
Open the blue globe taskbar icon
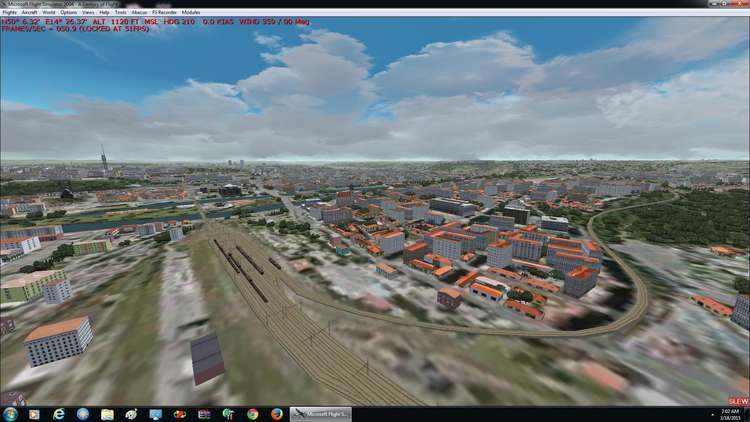click(83, 414)
